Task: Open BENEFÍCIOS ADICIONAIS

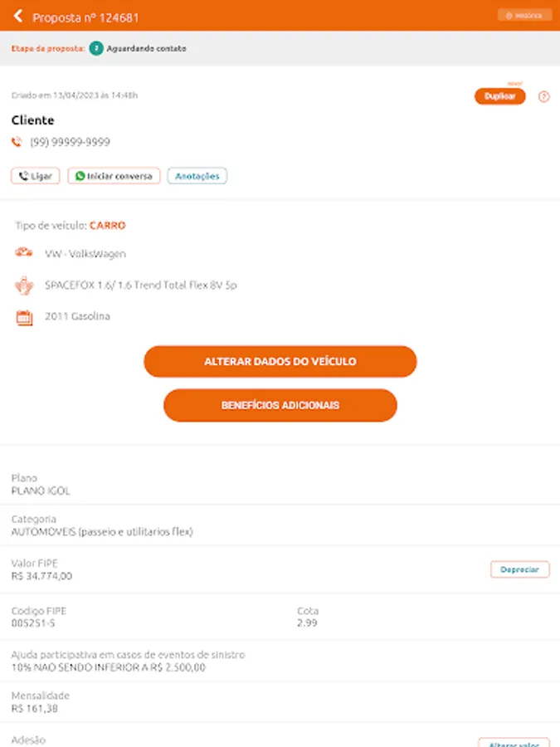Action: [x=280, y=405]
